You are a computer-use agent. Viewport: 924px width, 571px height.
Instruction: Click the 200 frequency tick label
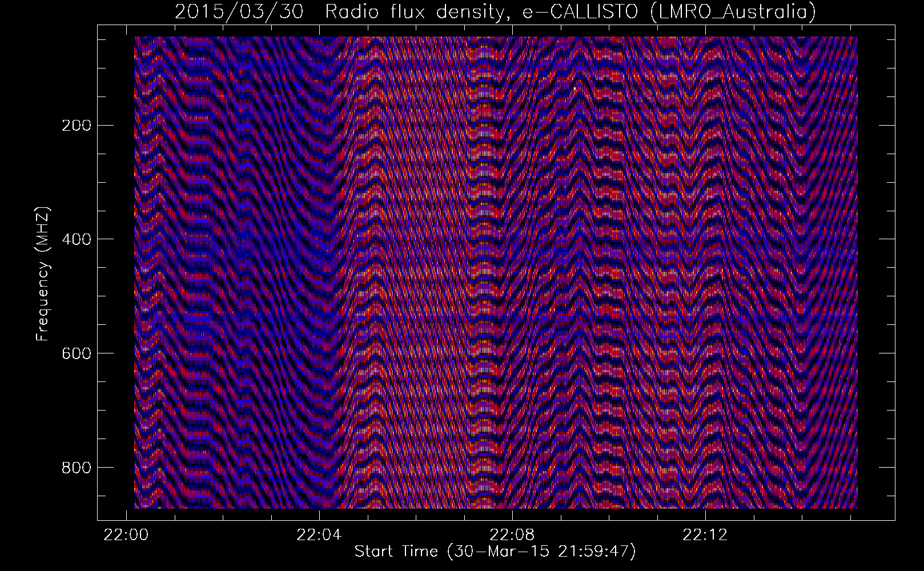coord(76,125)
